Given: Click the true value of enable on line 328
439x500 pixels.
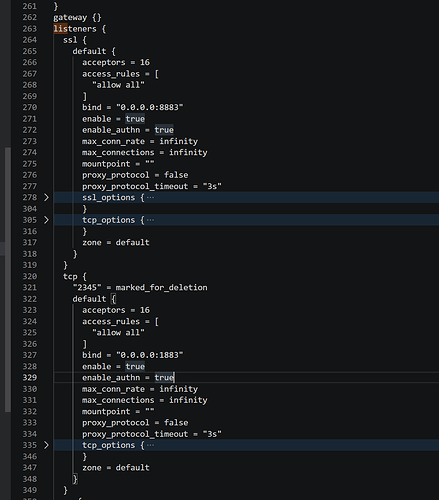Looking at the screenshot, I should (x=135, y=366).
